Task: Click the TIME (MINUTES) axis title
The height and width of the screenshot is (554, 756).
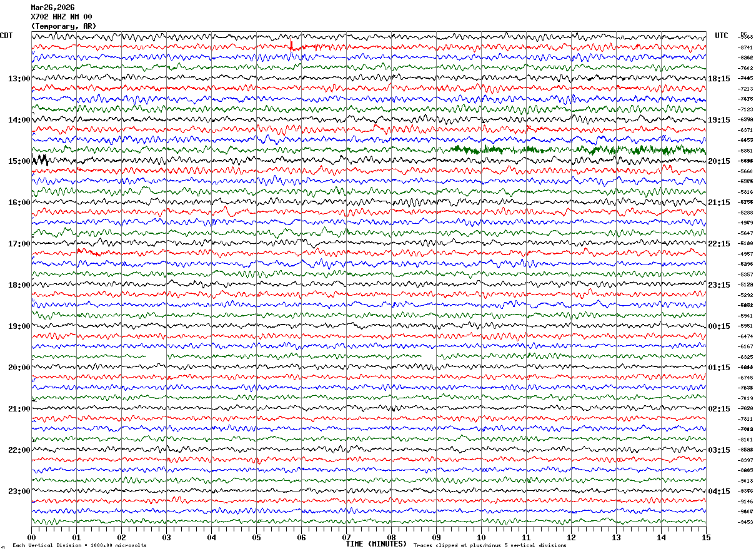Action: [x=376, y=544]
